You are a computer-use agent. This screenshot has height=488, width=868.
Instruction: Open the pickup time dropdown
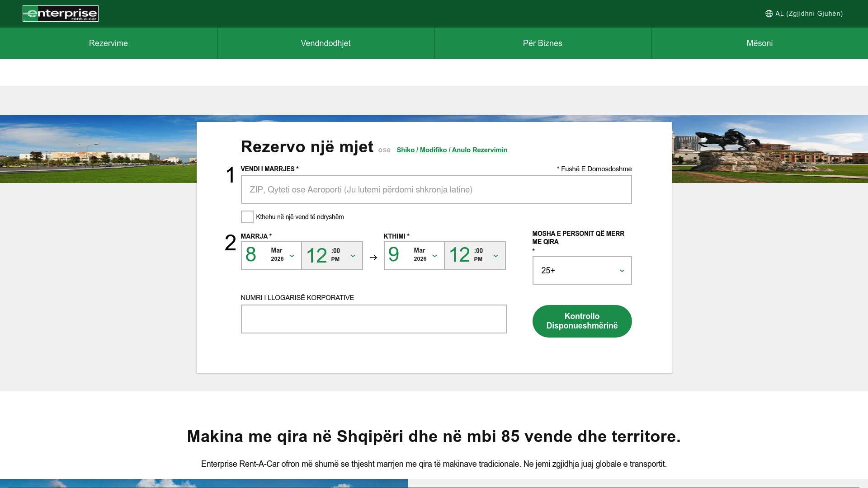tap(353, 256)
